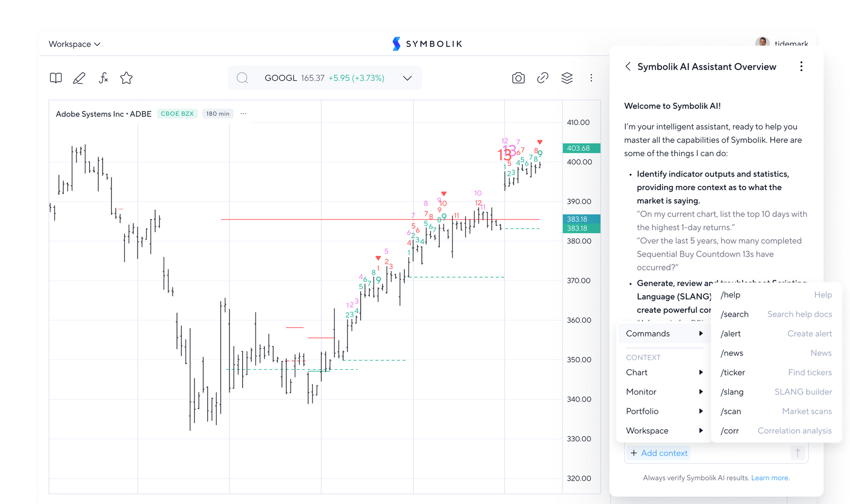Open the Learn more link

click(770, 478)
